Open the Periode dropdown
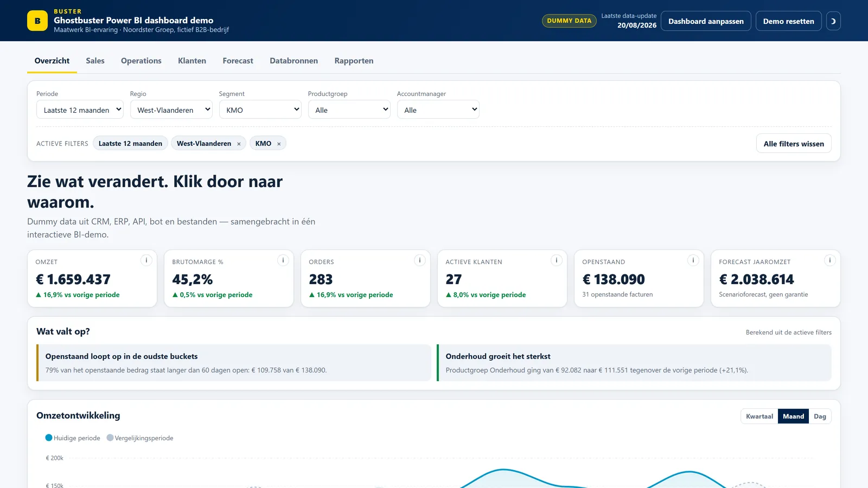The image size is (868, 488). [x=80, y=110]
